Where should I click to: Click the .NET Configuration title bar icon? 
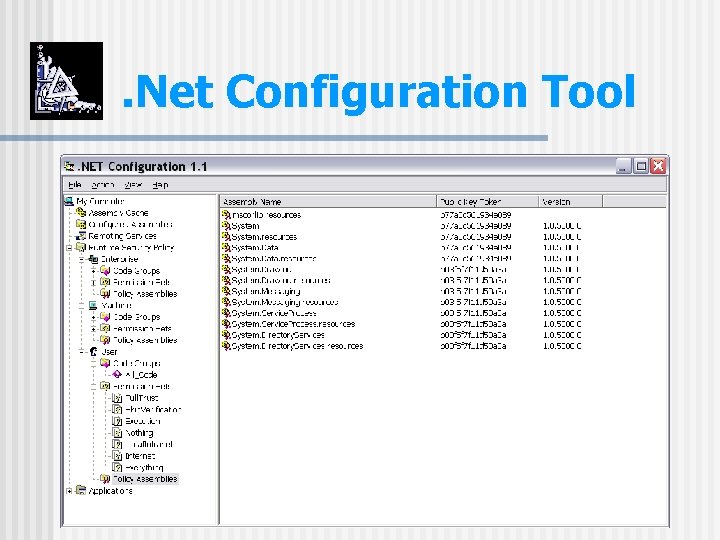(x=69, y=166)
